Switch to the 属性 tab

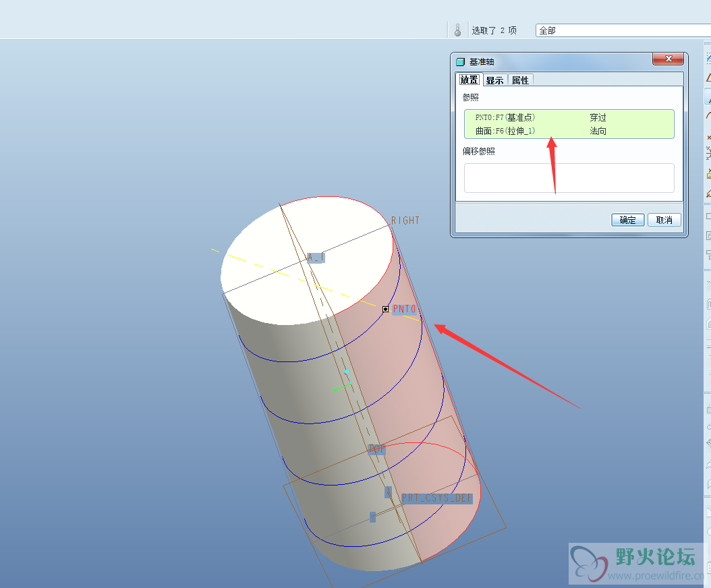520,80
